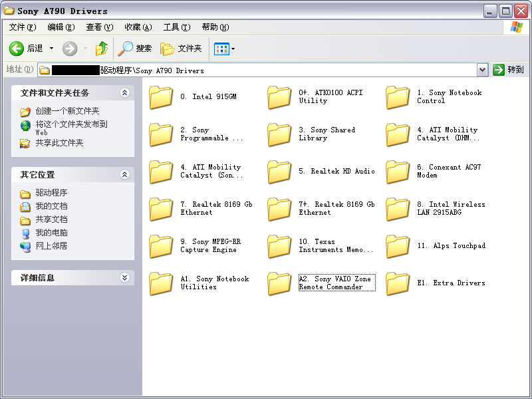Click into the address bar path field
Image resolution: width=532 pixels, height=399 pixels.
(263, 70)
